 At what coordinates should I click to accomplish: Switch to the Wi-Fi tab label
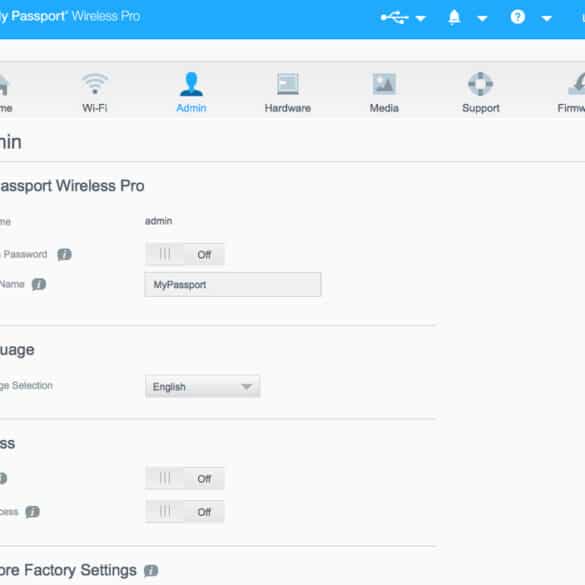[95, 108]
